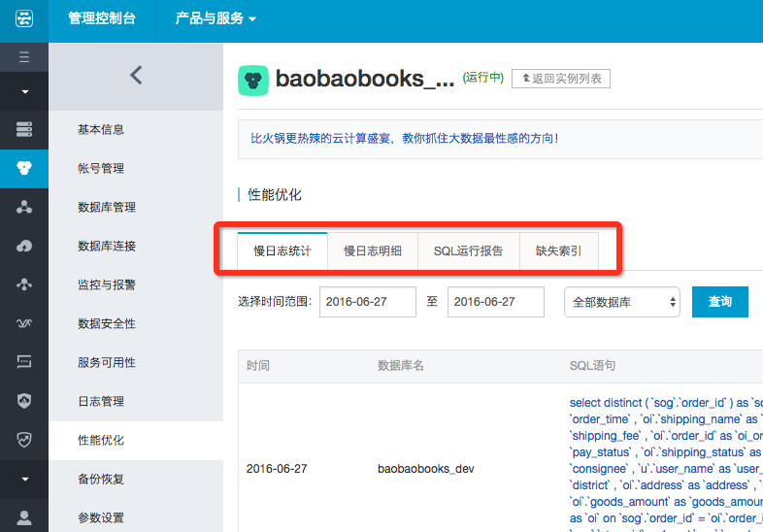The height and width of the screenshot is (532, 763).
Task: Expand the 产品与服务 dropdown menu
Action: coord(216,18)
